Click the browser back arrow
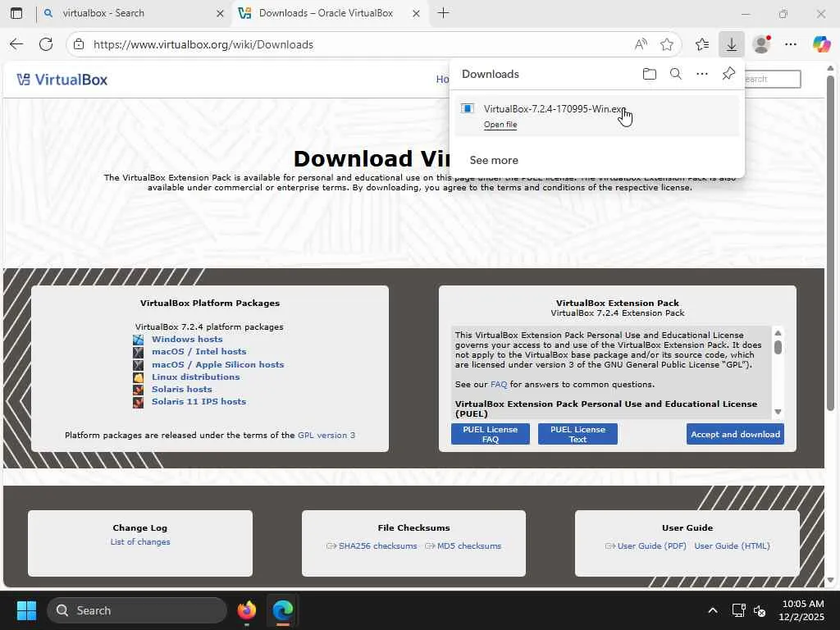This screenshot has width=840, height=630. 16,44
